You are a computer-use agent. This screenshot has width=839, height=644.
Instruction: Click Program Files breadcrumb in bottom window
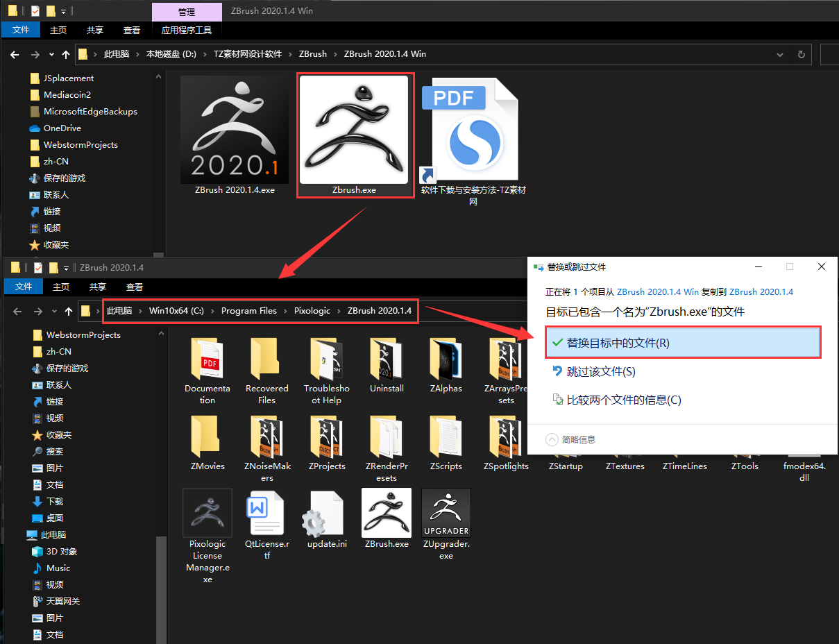(249, 311)
